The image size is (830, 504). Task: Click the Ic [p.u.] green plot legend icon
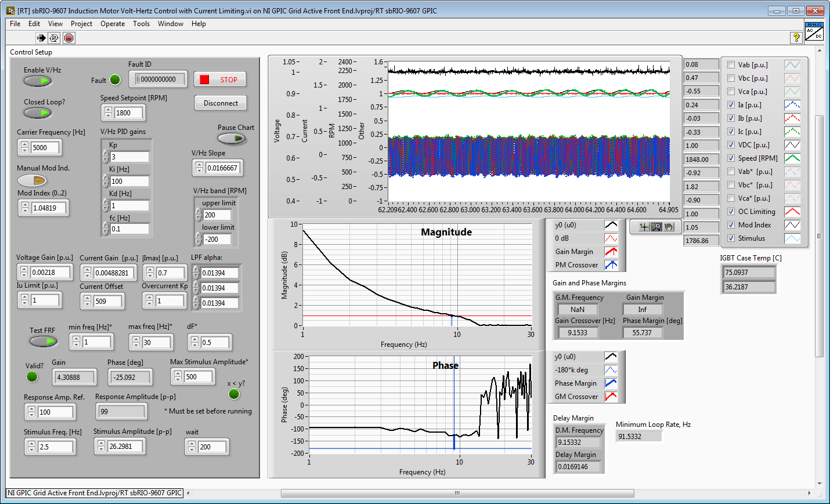pos(792,132)
